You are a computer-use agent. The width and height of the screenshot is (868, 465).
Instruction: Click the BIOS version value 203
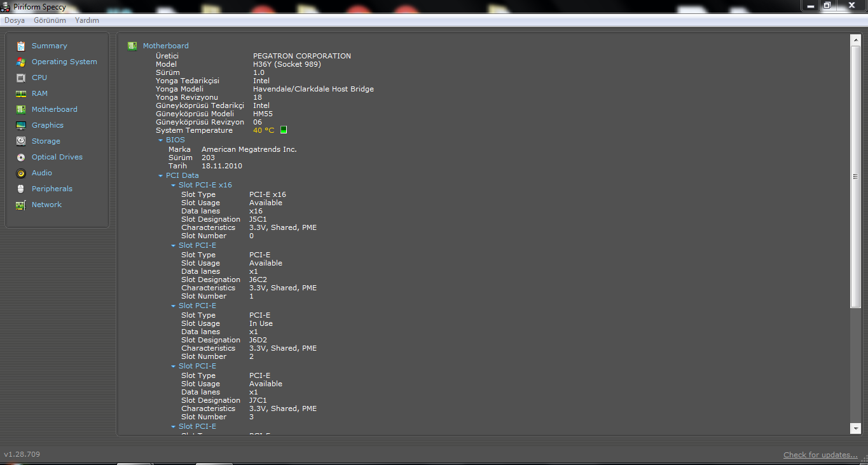tap(208, 158)
